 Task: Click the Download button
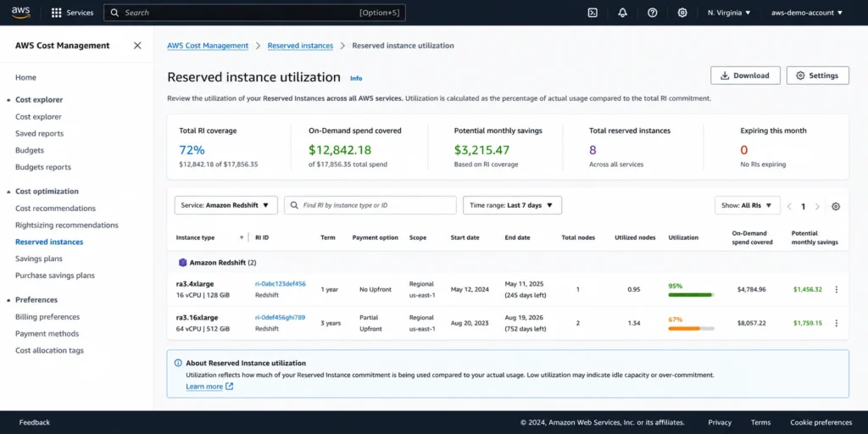pyautogui.click(x=745, y=75)
